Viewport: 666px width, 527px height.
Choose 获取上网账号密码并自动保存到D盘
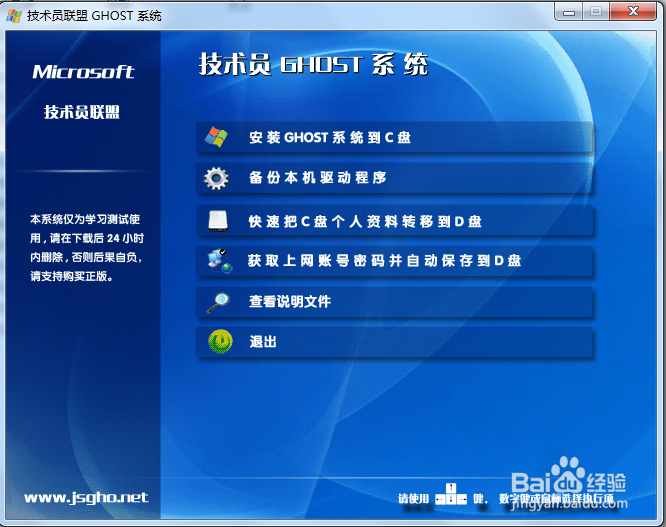[x=395, y=261]
